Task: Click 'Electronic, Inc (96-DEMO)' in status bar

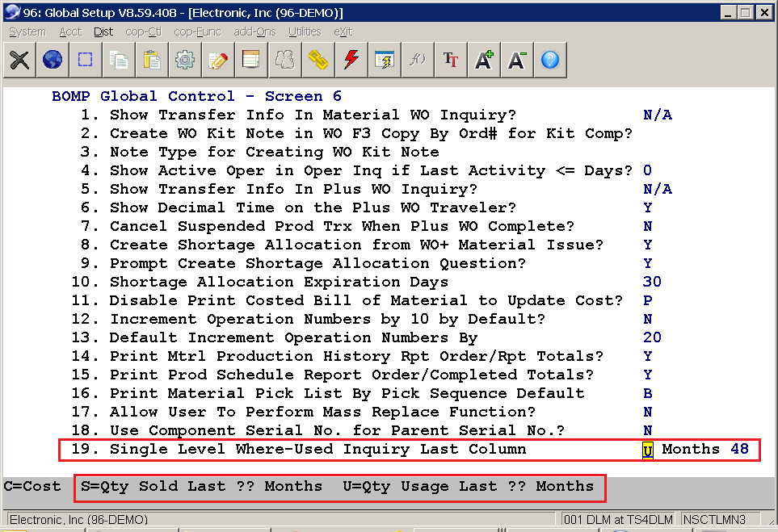Action: click(79, 520)
